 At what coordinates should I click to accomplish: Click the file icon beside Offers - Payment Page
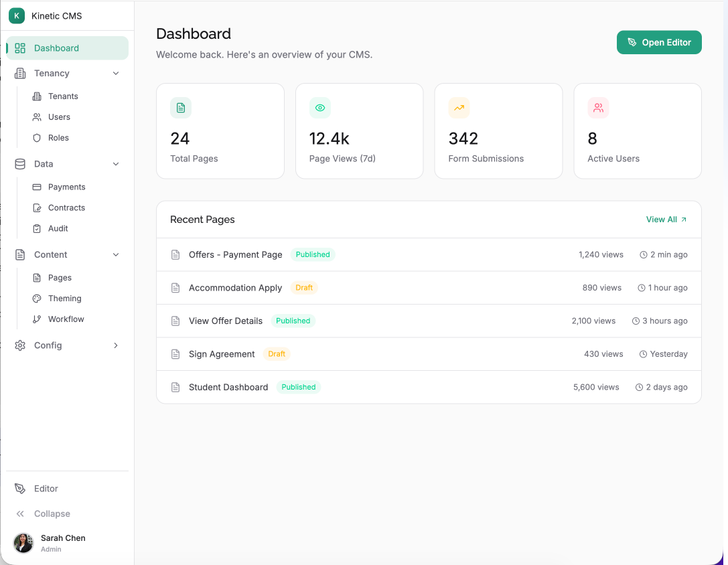point(175,255)
